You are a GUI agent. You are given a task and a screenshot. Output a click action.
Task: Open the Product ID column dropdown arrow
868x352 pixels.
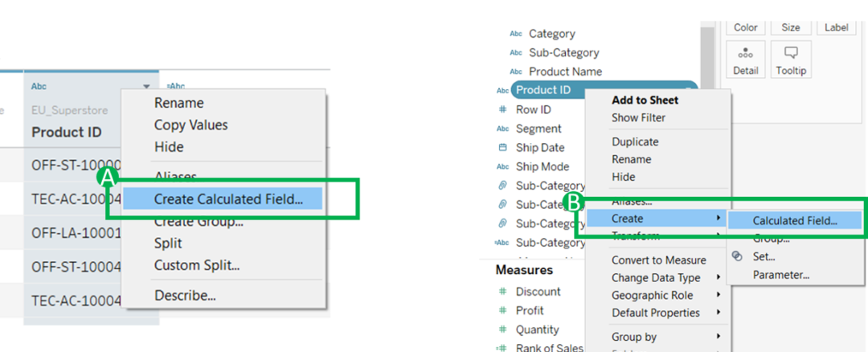[x=146, y=86]
